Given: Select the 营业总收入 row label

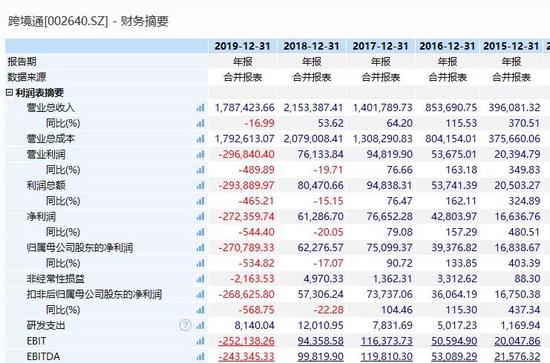Looking at the screenshot, I should point(51,108).
